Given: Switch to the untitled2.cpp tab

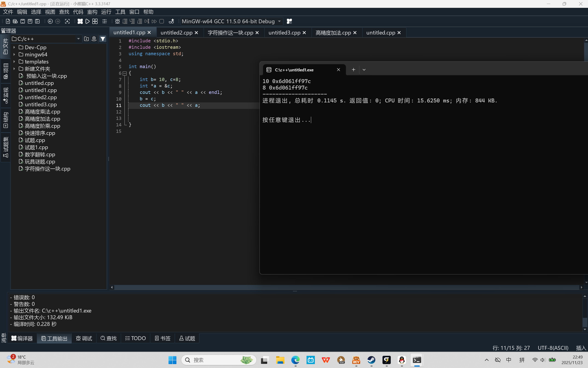Looking at the screenshot, I should click(176, 33).
